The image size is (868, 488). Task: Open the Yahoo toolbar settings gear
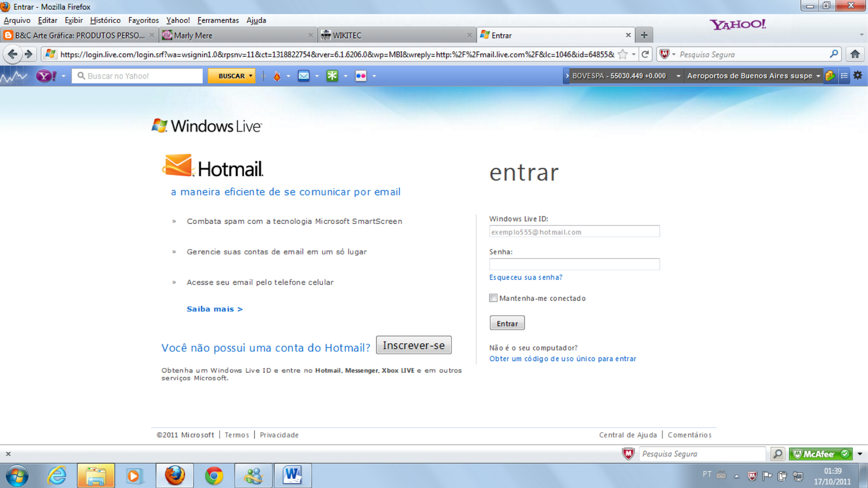(858, 76)
